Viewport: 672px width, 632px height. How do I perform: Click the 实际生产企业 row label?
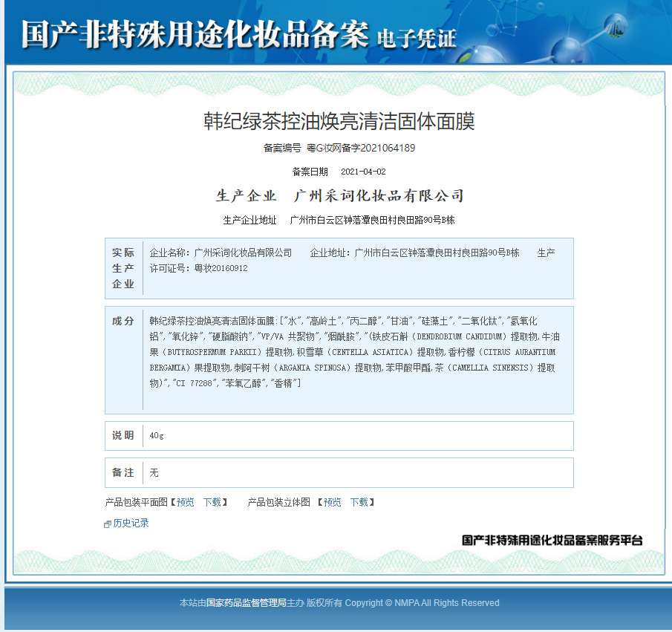pos(123,268)
